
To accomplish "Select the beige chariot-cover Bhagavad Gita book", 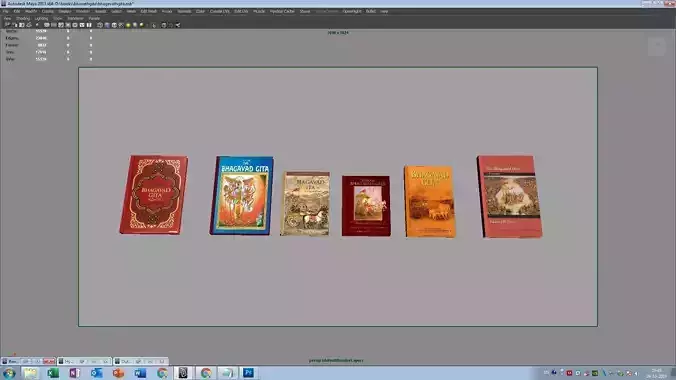I will click(305, 204).
